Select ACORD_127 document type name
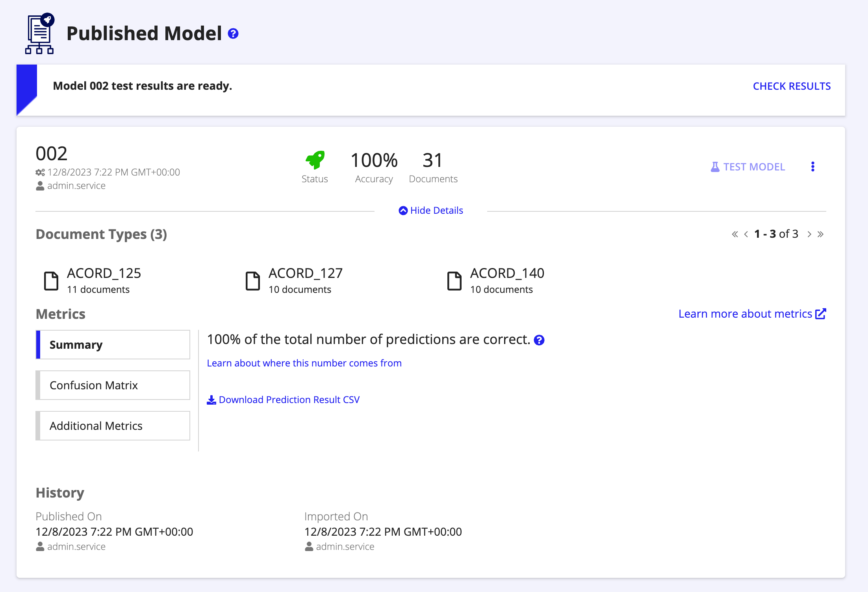 click(306, 273)
